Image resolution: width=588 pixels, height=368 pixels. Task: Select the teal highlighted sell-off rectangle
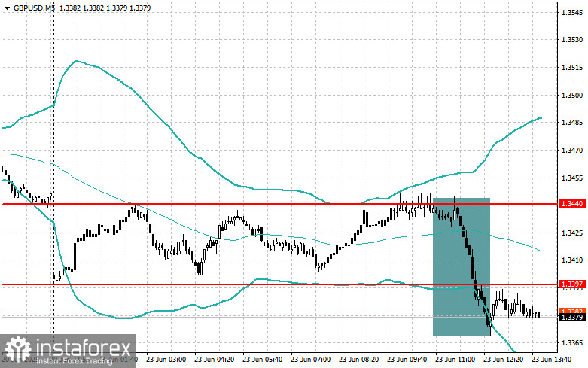462,266
